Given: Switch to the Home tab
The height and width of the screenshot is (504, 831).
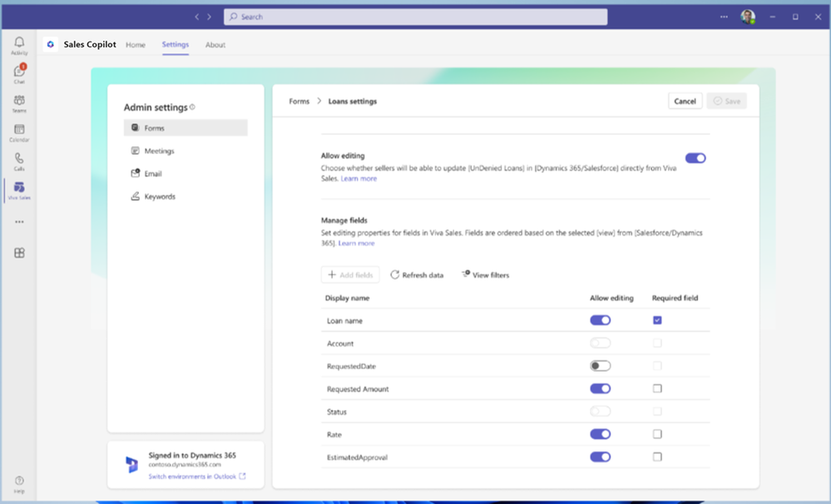Looking at the screenshot, I should pos(136,45).
